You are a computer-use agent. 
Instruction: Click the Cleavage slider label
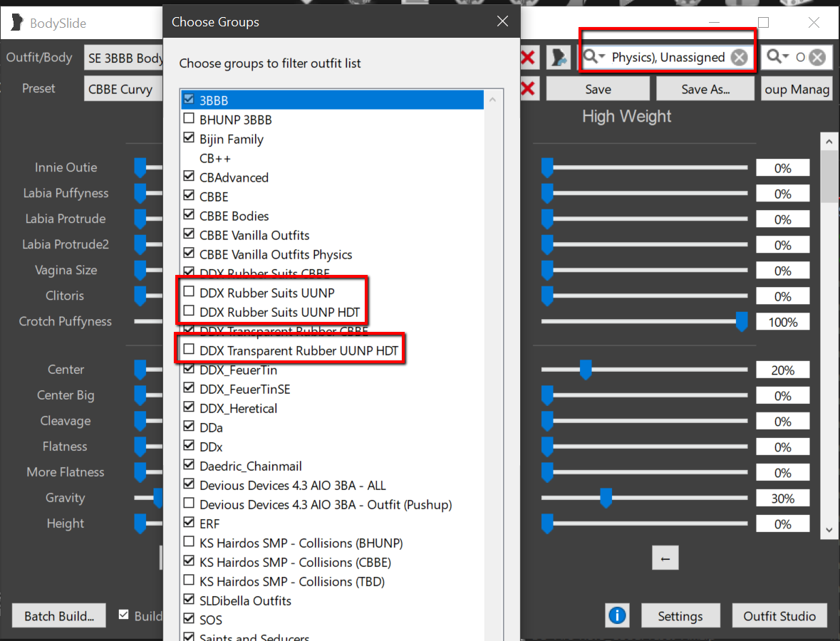click(66, 420)
